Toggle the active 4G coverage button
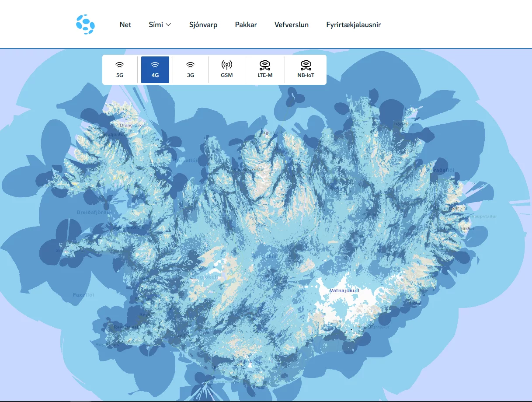This screenshot has height=402, width=532. [155, 69]
